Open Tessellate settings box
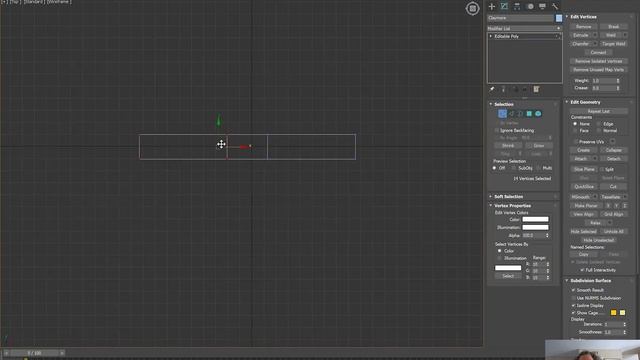This screenshot has height=360, width=640. (x=625, y=197)
